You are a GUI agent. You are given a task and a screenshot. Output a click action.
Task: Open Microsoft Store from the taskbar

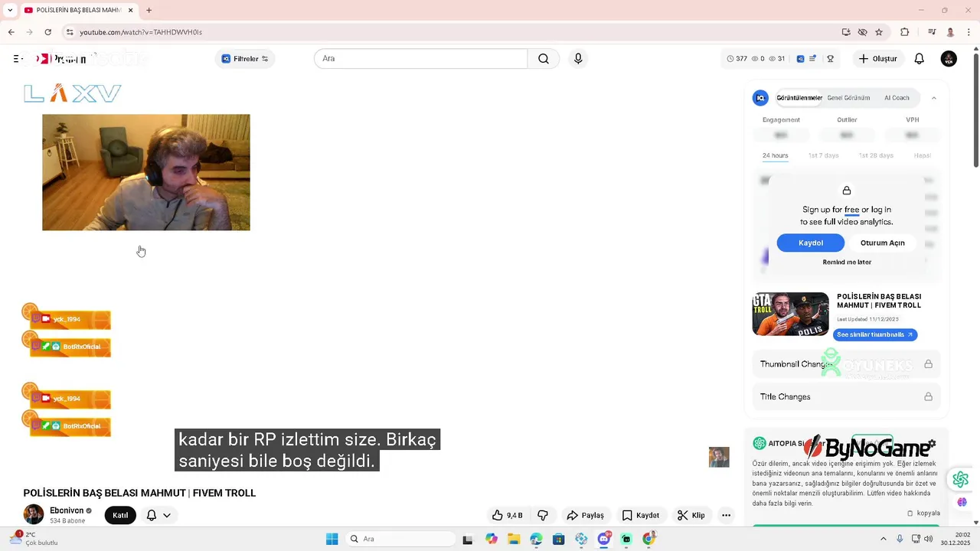[x=559, y=539]
